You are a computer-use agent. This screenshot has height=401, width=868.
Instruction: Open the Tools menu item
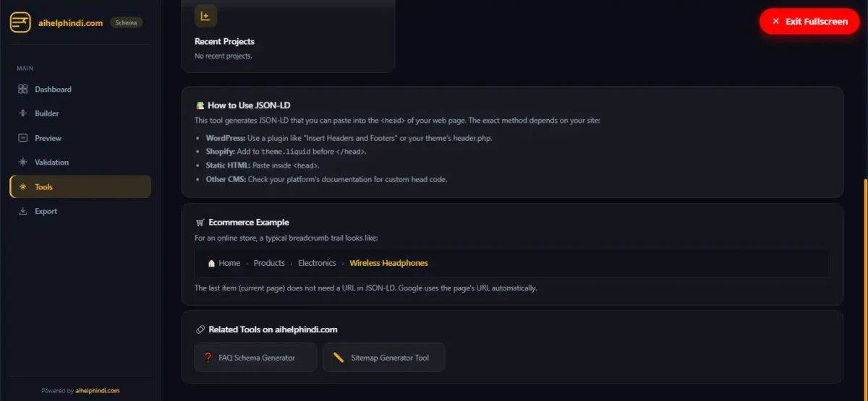tap(80, 186)
